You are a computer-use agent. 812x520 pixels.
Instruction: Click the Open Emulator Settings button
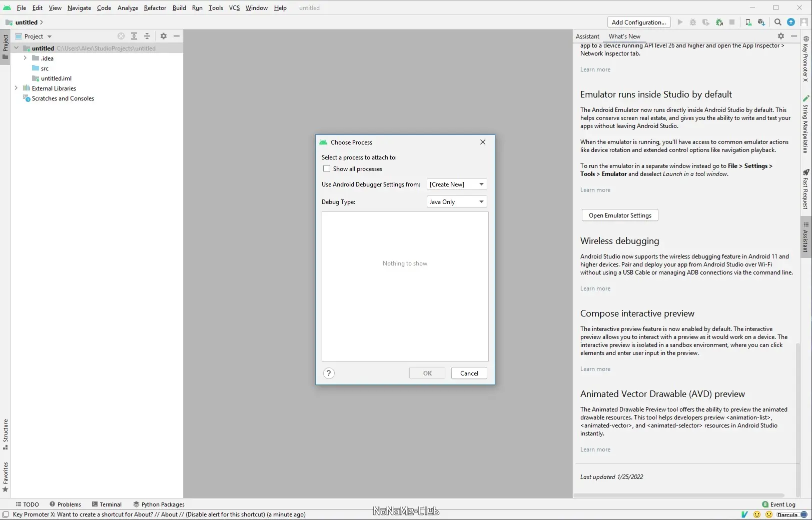coord(620,215)
